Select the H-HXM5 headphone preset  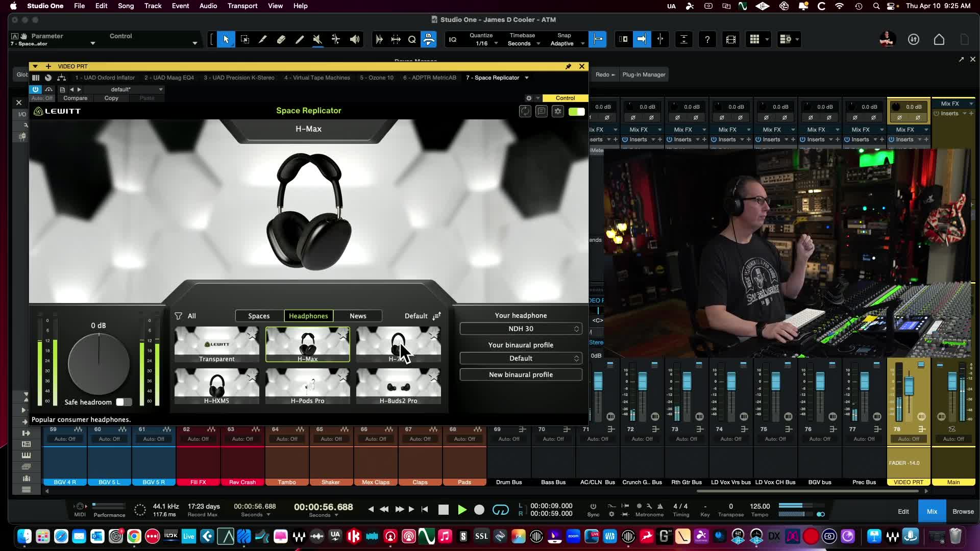coord(216,386)
